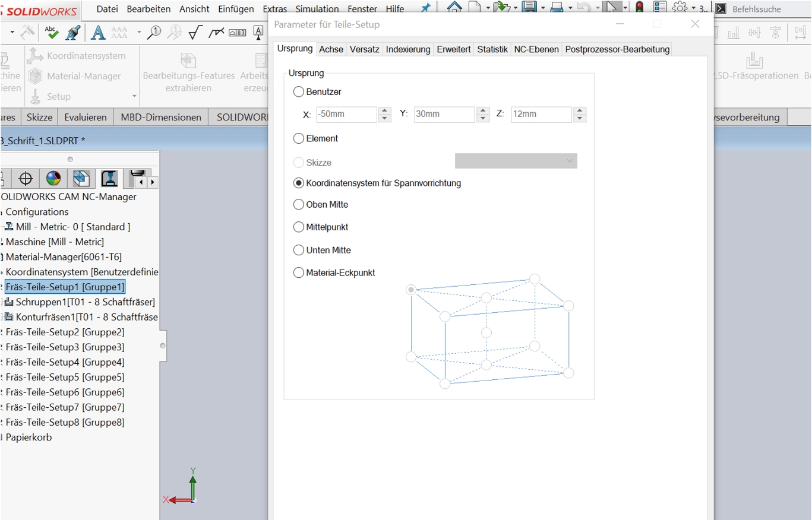The height and width of the screenshot is (520, 812).
Task: Click the Note text 'A' tool
Action: click(98, 33)
